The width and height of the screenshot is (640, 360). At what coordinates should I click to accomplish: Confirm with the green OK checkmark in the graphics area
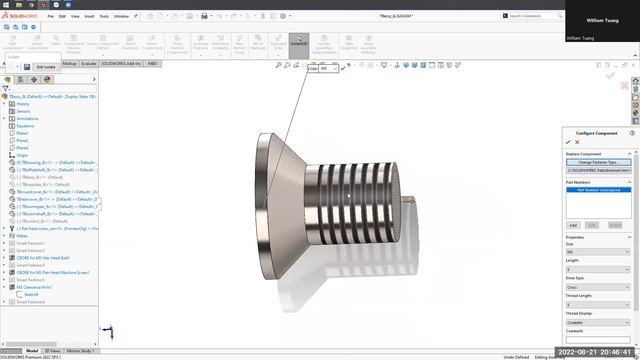[x=610, y=76]
